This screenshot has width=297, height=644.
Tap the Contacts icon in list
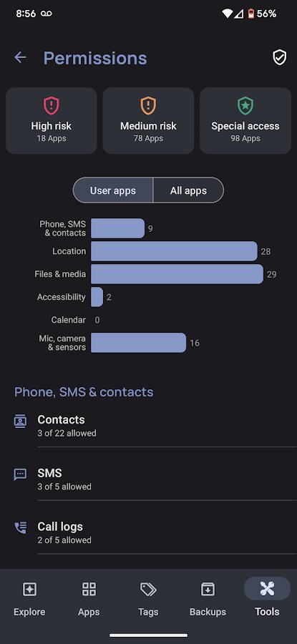(x=20, y=421)
